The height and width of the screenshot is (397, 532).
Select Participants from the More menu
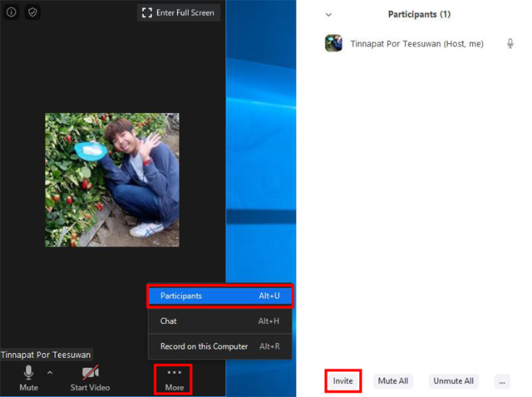pyautogui.click(x=220, y=296)
